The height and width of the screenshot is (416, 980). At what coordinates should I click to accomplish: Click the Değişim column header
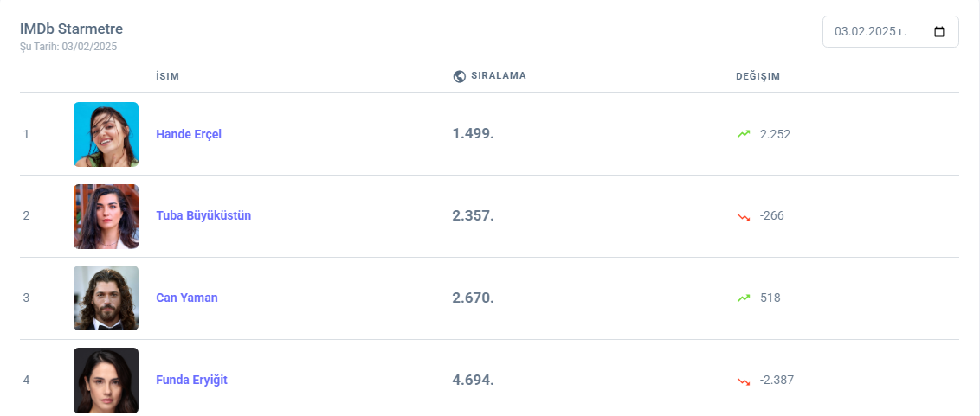tap(758, 76)
